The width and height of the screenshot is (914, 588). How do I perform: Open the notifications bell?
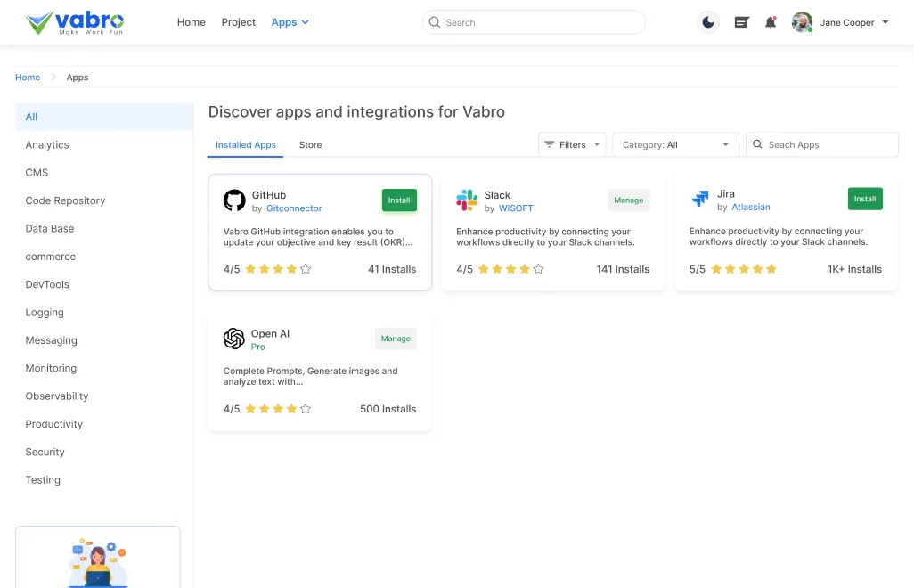point(771,22)
